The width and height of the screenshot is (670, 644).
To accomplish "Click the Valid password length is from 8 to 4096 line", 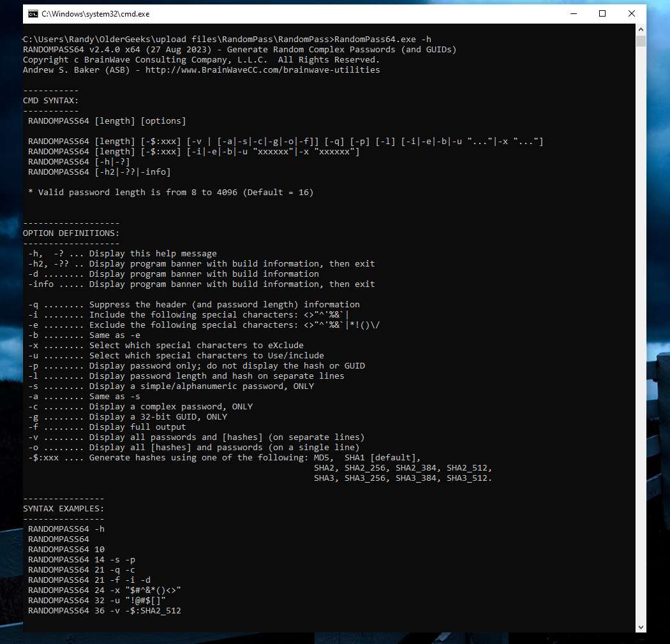I will point(171,193).
